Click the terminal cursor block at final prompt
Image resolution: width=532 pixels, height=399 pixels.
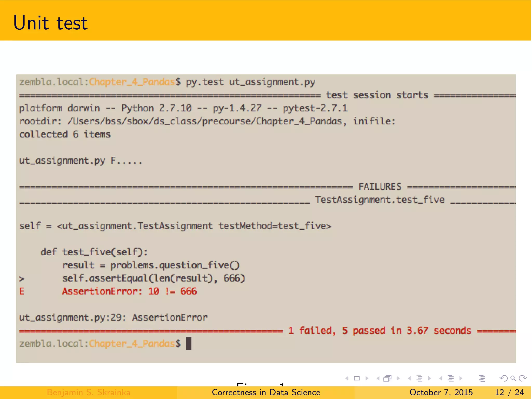tap(189, 343)
